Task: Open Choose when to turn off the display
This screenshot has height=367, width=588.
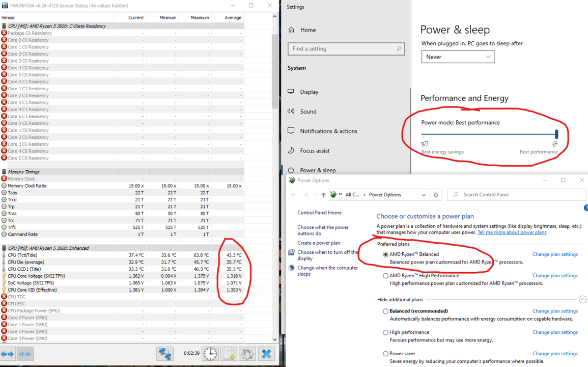Action: (x=328, y=255)
